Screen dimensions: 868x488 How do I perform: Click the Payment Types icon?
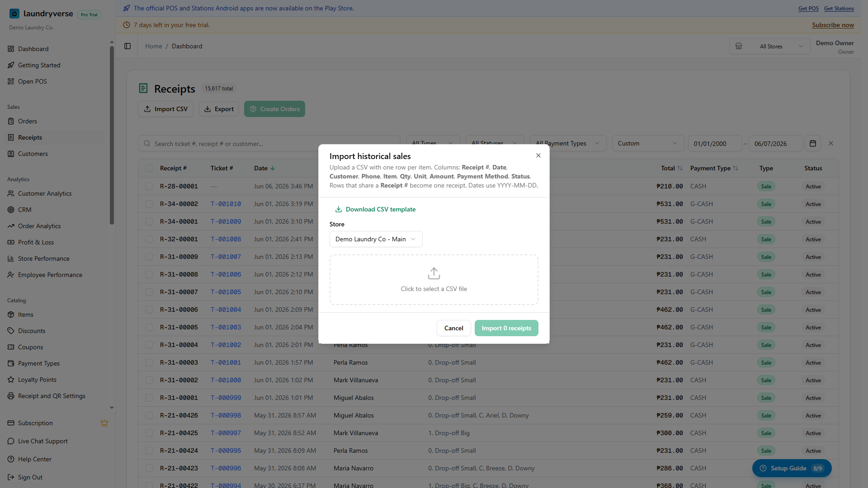(11, 363)
